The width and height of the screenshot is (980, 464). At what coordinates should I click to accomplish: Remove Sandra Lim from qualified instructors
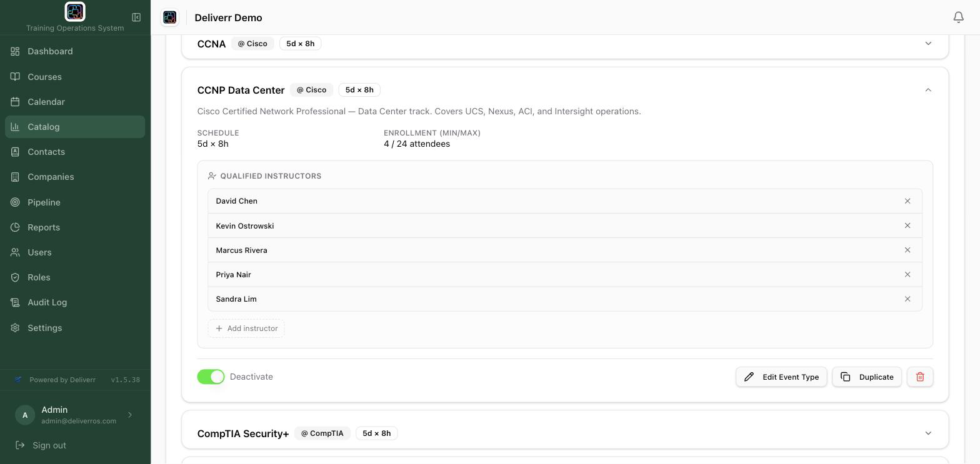907,299
